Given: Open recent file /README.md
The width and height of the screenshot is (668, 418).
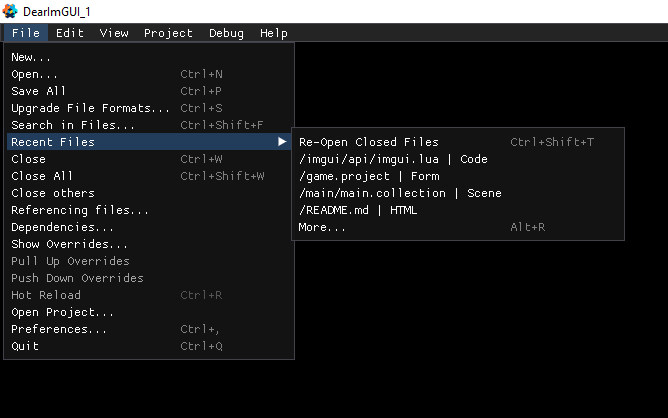Looking at the screenshot, I should click(358, 210).
